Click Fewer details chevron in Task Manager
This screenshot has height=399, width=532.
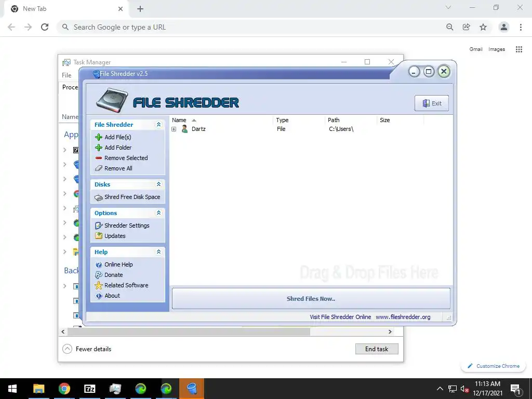[67, 349]
